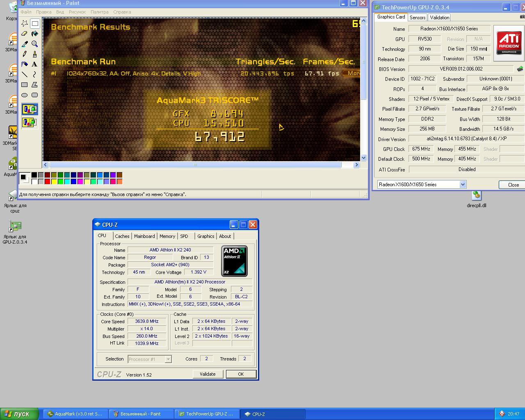
Task: Click the AMD Athlon II logo in CPU-Z
Action: 234,261
